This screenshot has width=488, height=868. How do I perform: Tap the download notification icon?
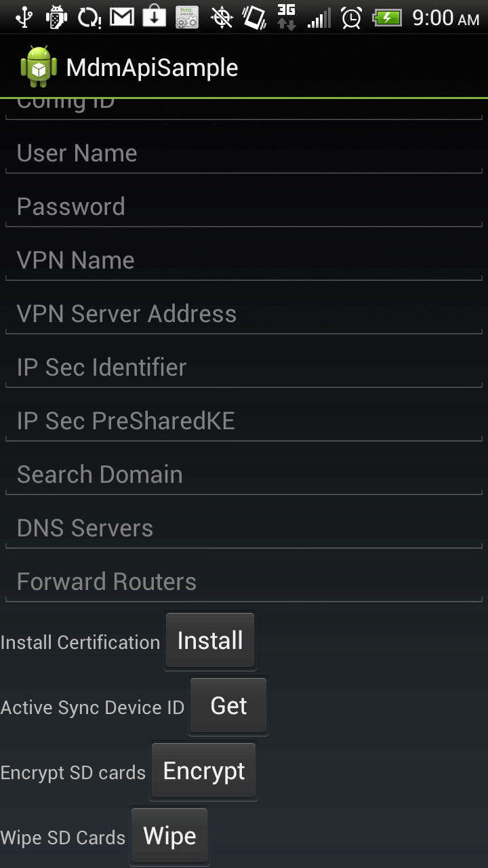point(155,17)
